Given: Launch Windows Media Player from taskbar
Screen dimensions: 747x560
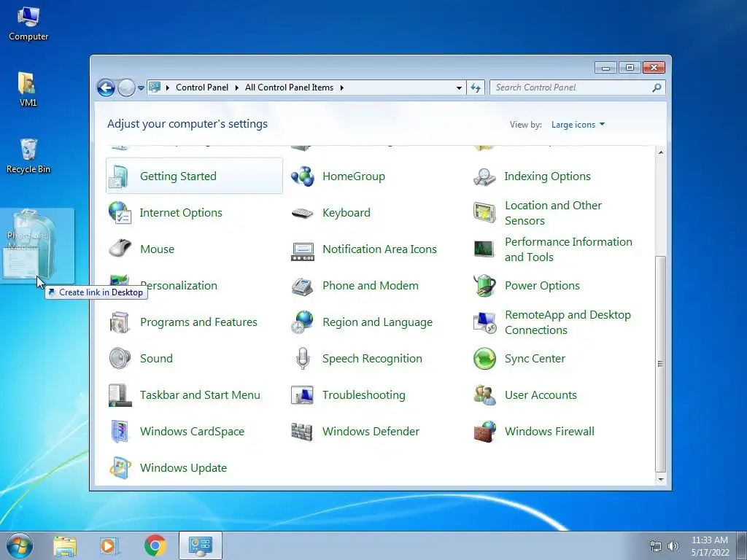Looking at the screenshot, I should 109,546.
